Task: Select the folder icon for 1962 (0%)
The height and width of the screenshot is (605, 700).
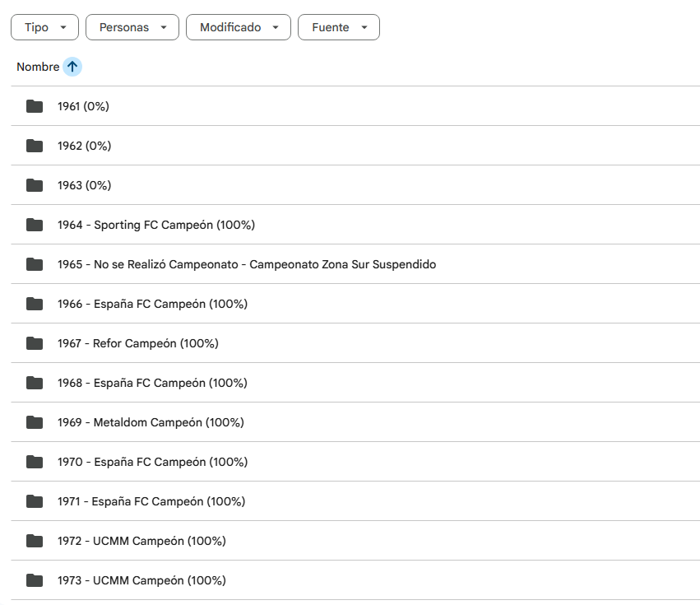Action: 35,146
